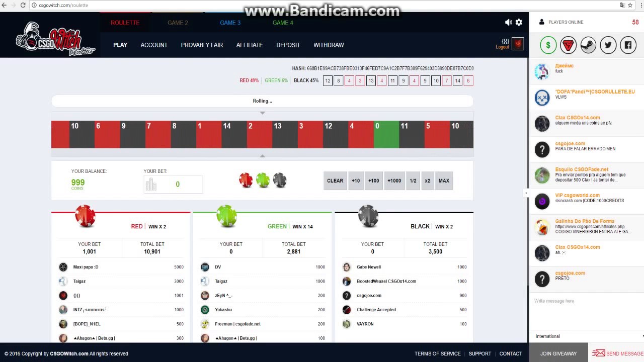Click the Galinha Do Pão De Forma avatar
This screenshot has height=362, width=644.
(x=542, y=227)
